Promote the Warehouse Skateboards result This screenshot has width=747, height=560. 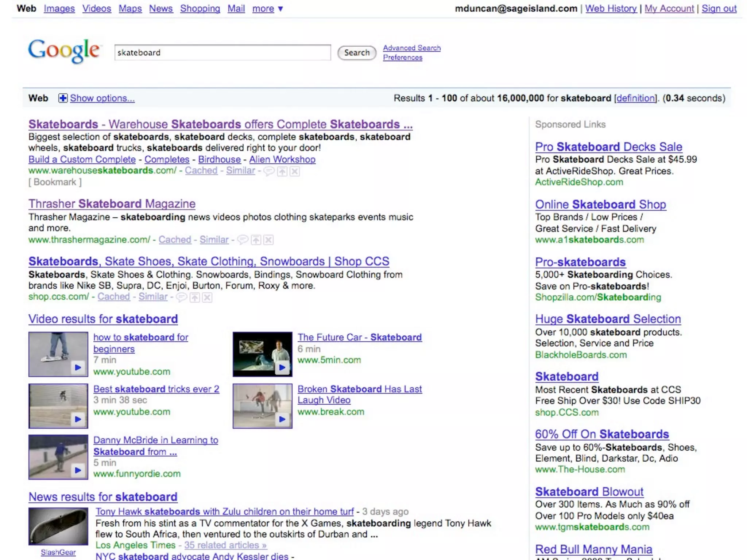[282, 171]
